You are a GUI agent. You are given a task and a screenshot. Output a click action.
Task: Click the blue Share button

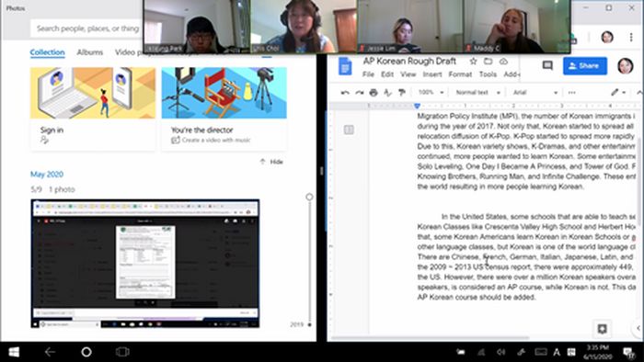tap(585, 65)
